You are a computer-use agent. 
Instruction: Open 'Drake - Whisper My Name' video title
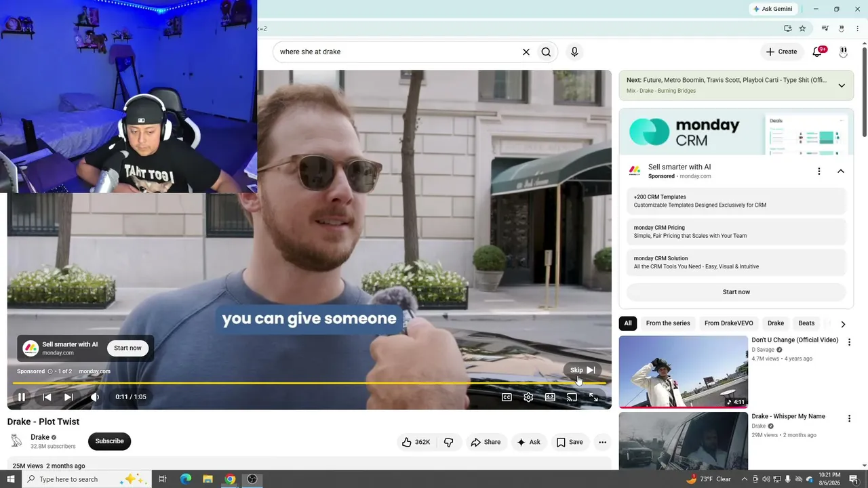788,416
